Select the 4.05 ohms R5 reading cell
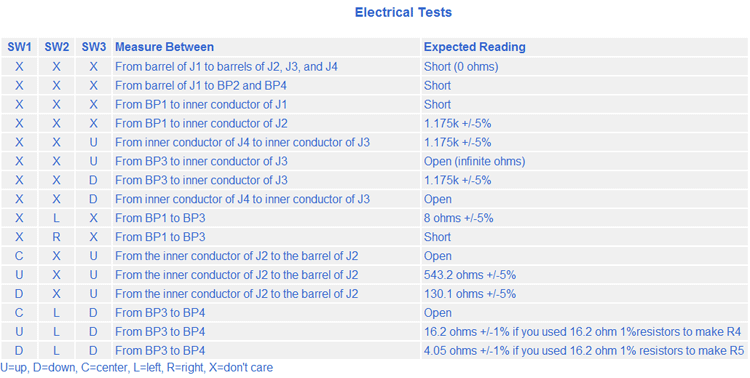This screenshot has height=378, width=750. (584, 351)
